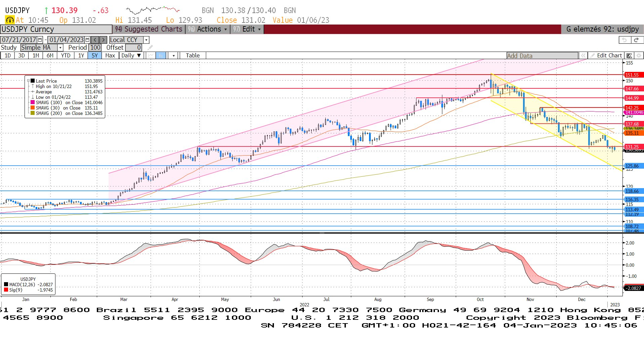The width and height of the screenshot is (644, 344).
Task: Click the 144.99 red level label
Action: coord(633,98)
